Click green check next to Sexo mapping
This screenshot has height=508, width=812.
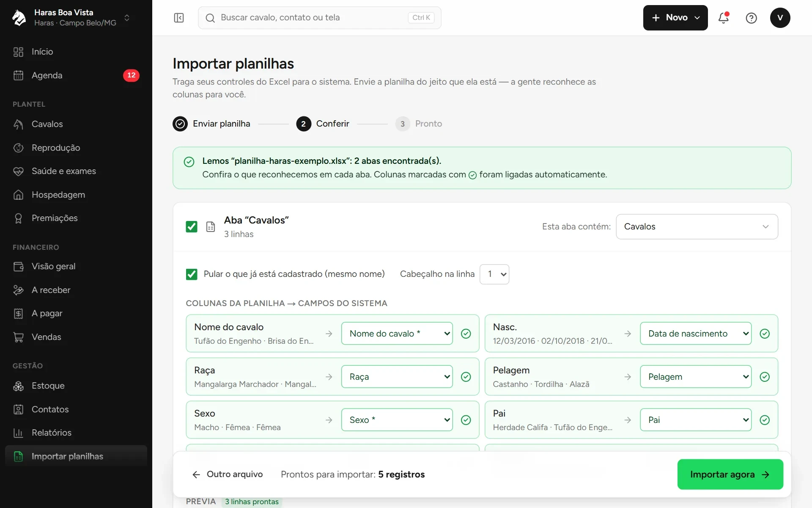(466, 420)
